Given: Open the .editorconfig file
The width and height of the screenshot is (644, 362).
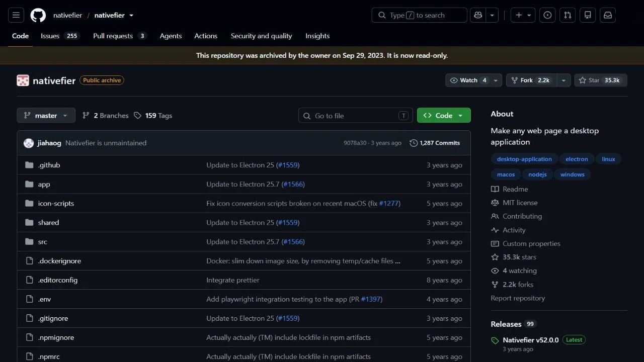Looking at the screenshot, I should coord(58,280).
